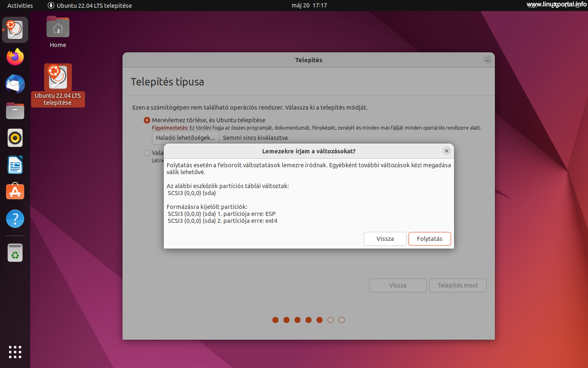
Task: Open the Files manager dock icon
Action: (x=15, y=111)
